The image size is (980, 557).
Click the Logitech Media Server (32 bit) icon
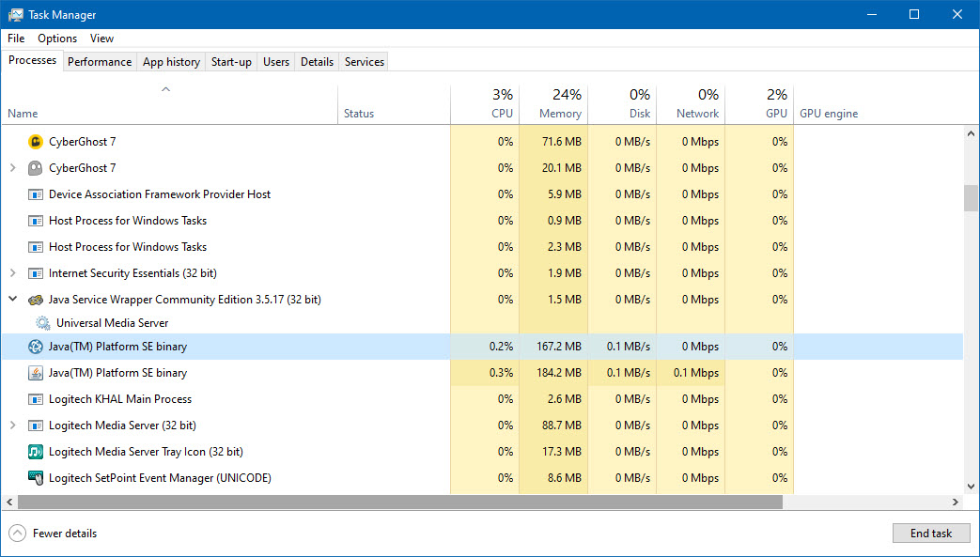pyautogui.click(x=36, y=425)
